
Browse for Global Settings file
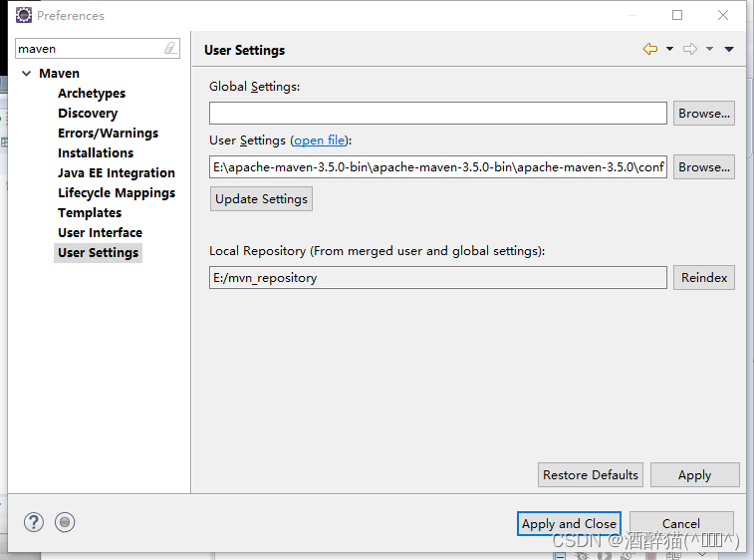pyautogui.click(x=704, y=114)
